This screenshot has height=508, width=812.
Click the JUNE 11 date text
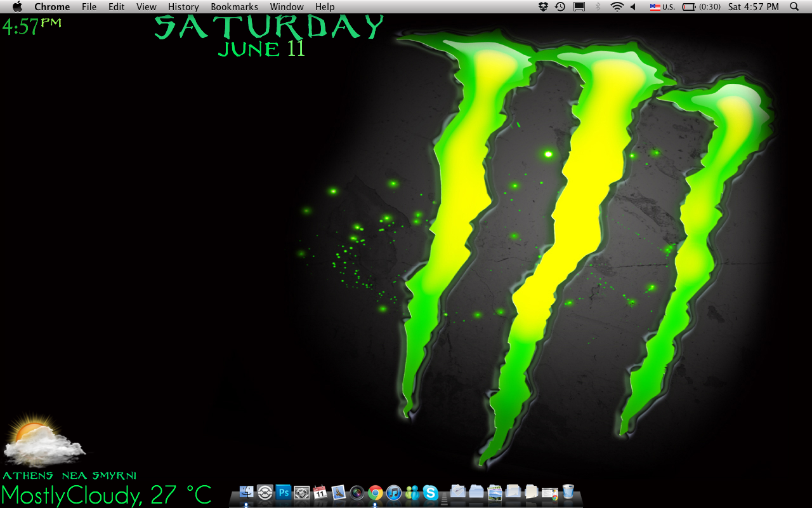click(x=261, y=49)
